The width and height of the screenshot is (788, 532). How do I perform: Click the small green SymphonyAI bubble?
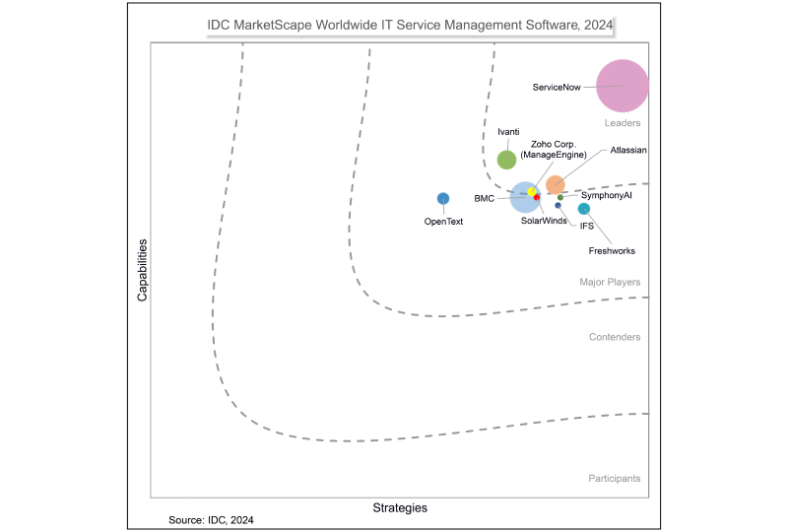560,198
